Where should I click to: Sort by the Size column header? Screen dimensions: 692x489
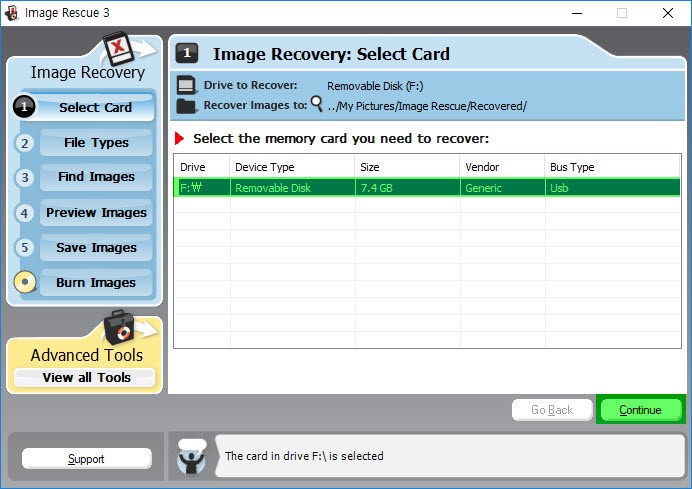click(x=407, y=167)
